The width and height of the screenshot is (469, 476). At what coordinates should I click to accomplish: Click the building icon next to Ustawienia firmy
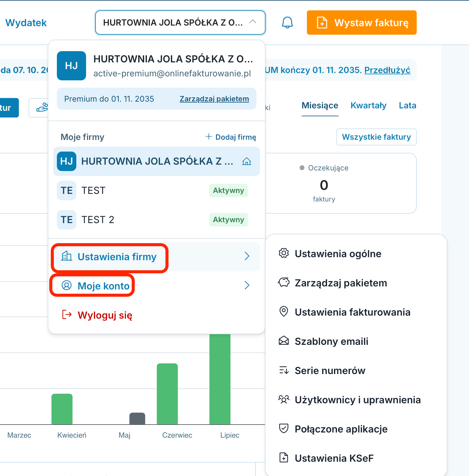pyautogui.click(x=67, y=256)
